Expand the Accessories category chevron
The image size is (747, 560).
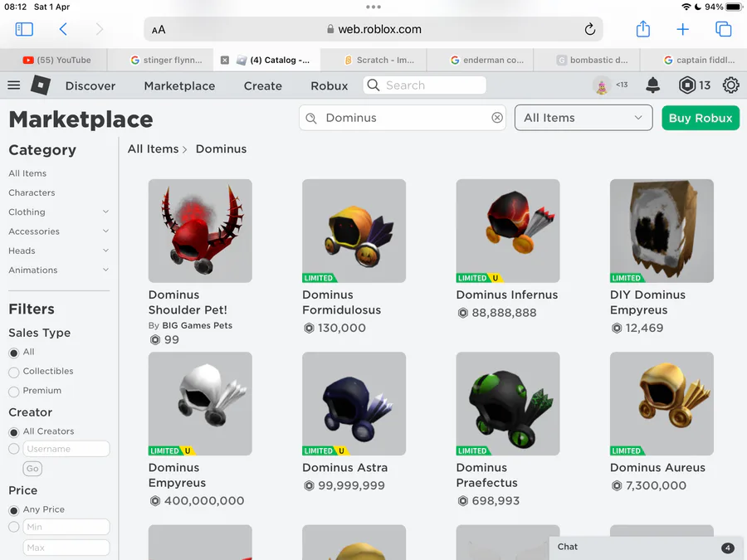pyautogui.click(x=105, y=231)
